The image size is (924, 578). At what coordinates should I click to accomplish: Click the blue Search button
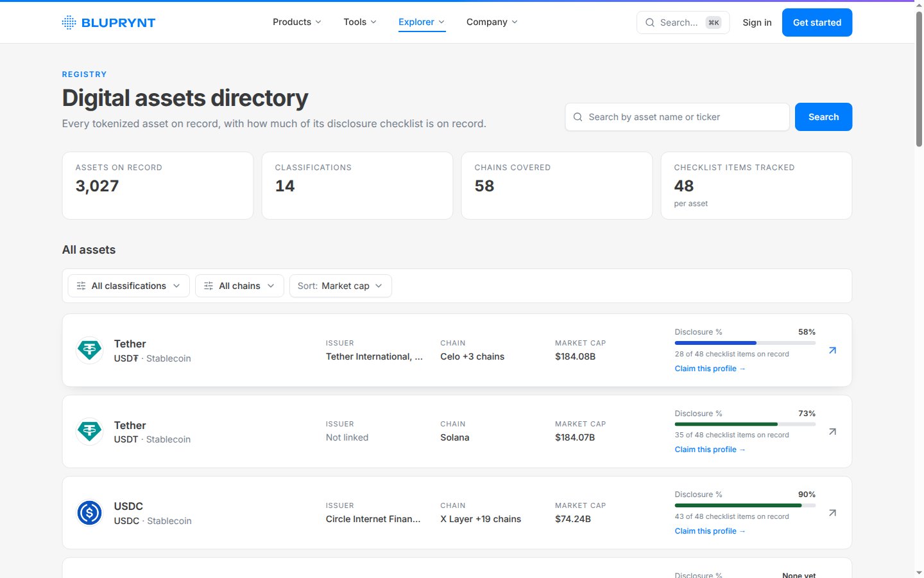point(823,117)
